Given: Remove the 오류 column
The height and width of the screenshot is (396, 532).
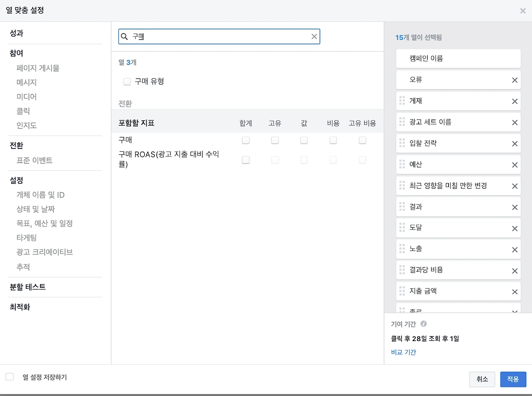Looking at the screenshot, I should tap(515, 80).
